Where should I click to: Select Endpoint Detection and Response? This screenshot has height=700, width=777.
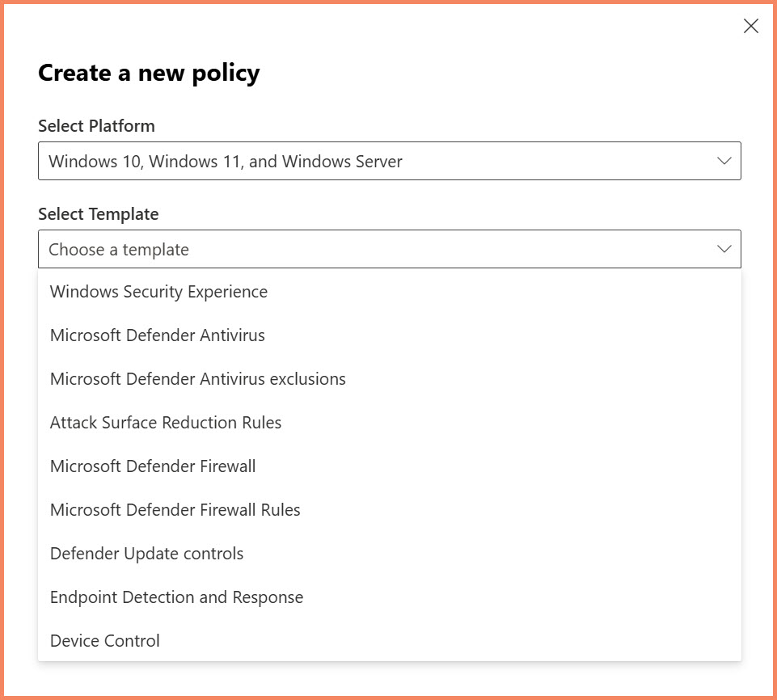[x=390, y=597]
